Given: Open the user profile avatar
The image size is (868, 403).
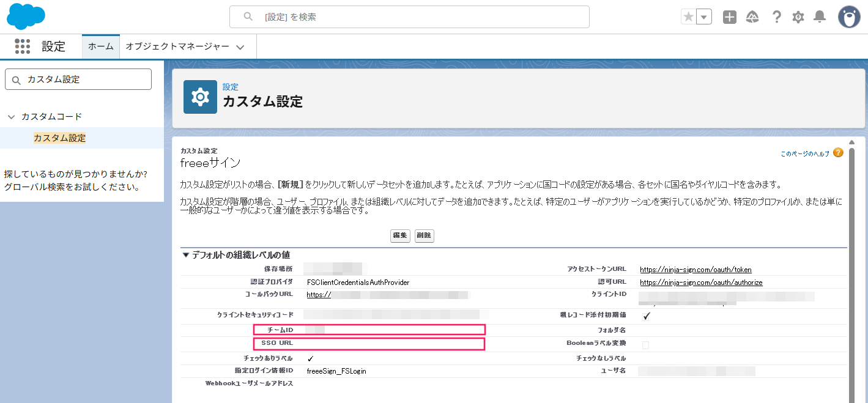Looking at the screenshot, I should pyautogui.click(x=849, y=17).
